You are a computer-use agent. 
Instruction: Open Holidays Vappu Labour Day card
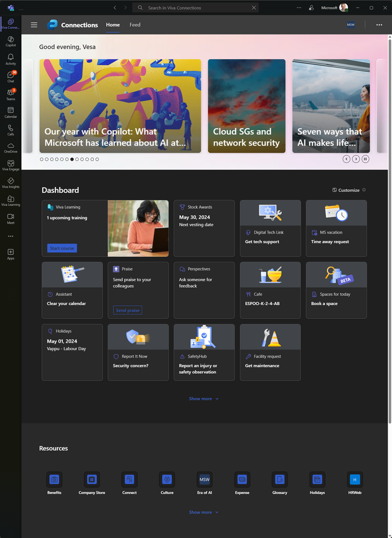[72, 352]
